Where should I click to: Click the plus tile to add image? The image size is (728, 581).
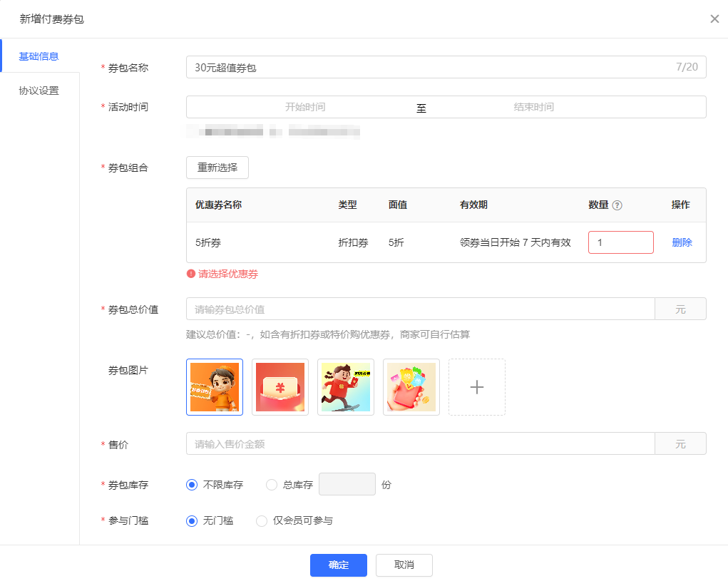pos(477,387)
